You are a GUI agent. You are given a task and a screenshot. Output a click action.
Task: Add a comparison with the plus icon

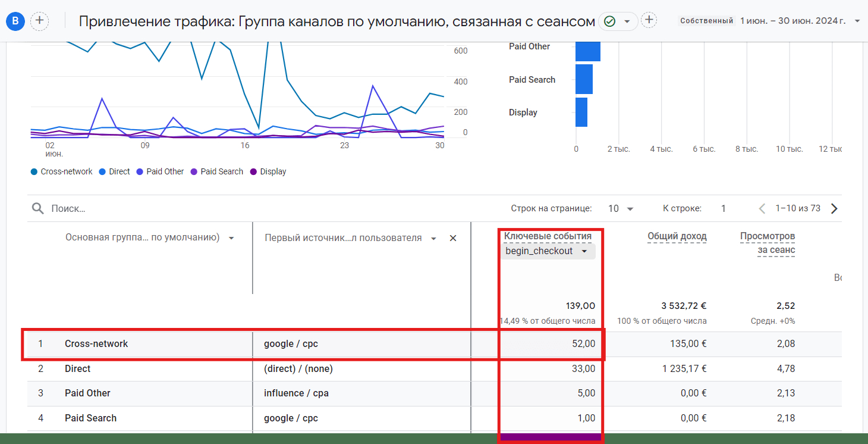coord(40,21)
